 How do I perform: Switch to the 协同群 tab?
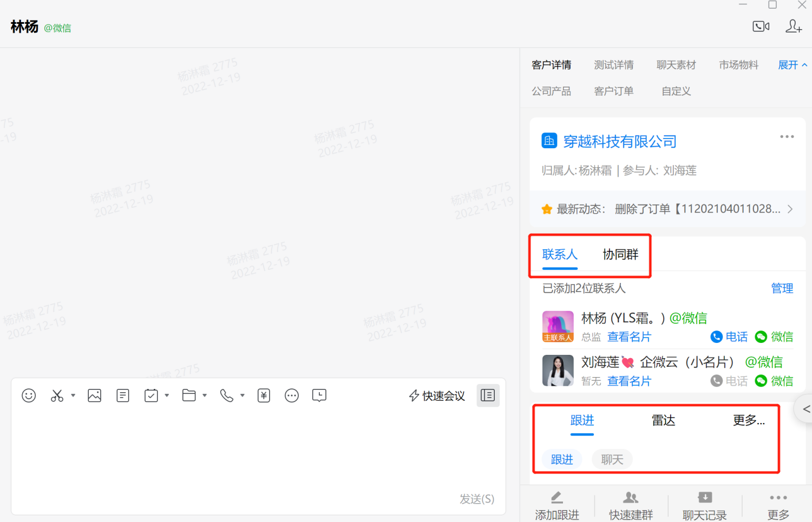click(620, 254)
